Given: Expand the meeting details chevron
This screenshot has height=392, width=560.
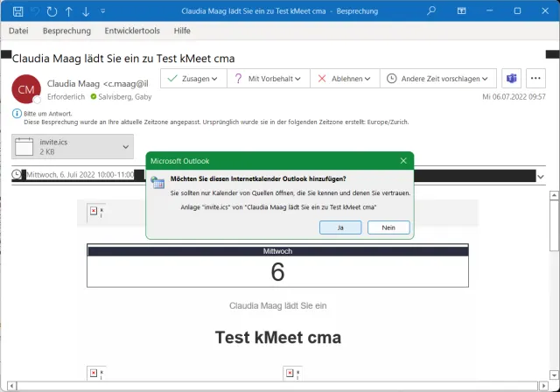Looking at the screenshot, I should [x=541, y=177].
